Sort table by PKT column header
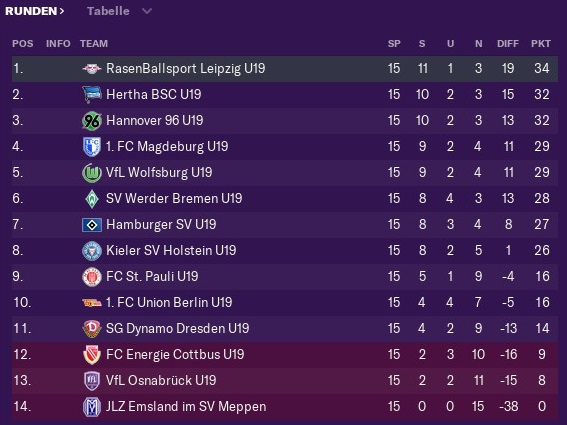Viewport: 567px width, 425px height. (541, 43)
